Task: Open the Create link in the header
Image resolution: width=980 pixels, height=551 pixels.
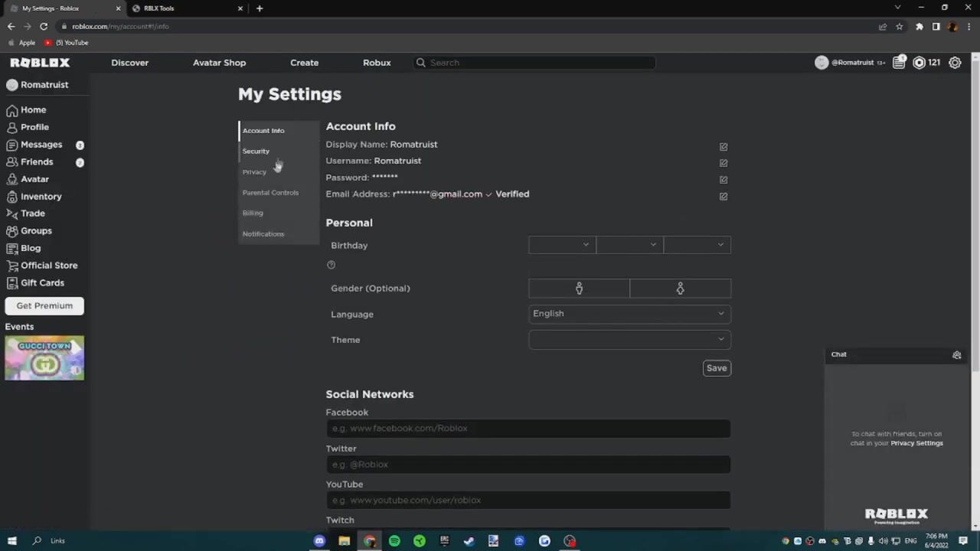Action: coord(304,63)
